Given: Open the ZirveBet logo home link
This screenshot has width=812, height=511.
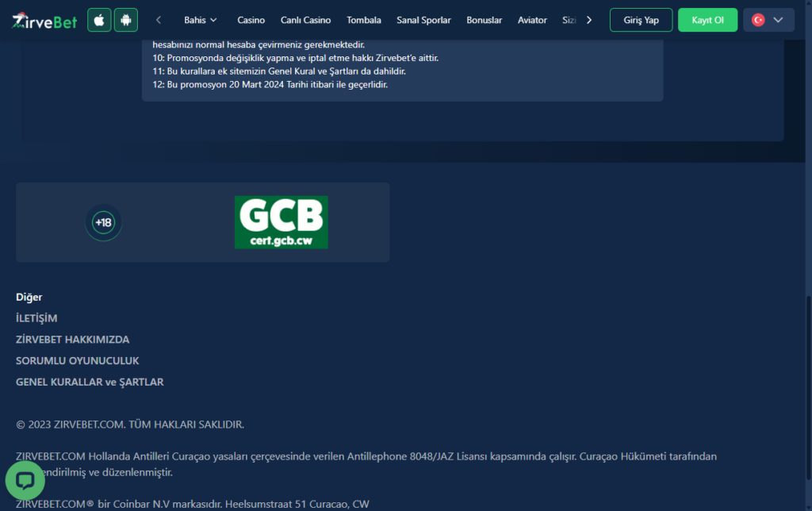Looking at the screenshot, I should (x=44, y=20).
